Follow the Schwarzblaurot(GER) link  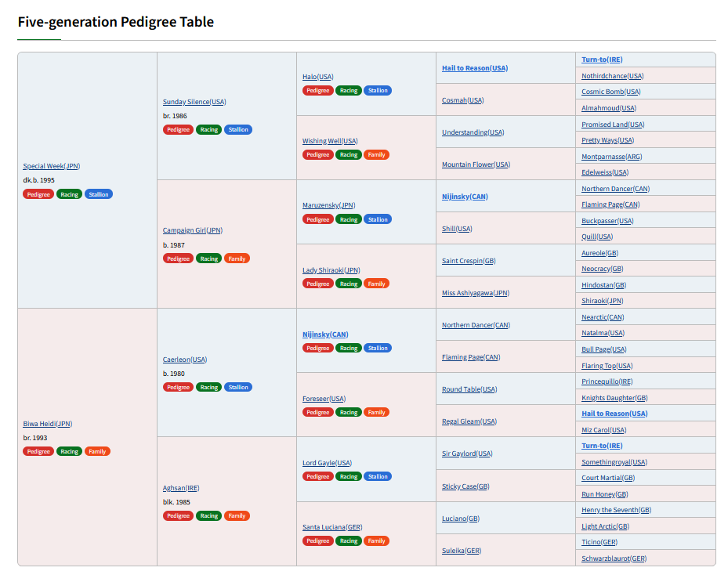614,558
